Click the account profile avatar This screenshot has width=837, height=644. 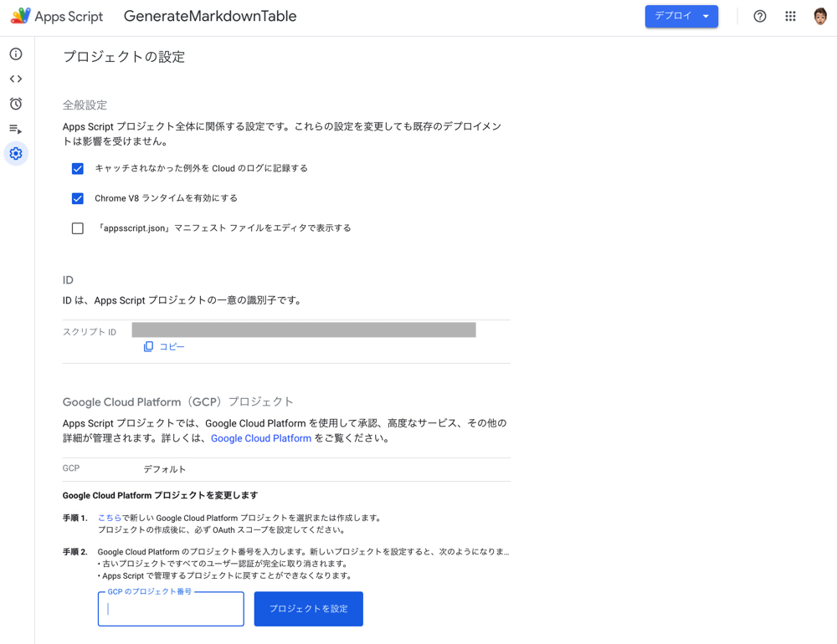pos(820,16)
